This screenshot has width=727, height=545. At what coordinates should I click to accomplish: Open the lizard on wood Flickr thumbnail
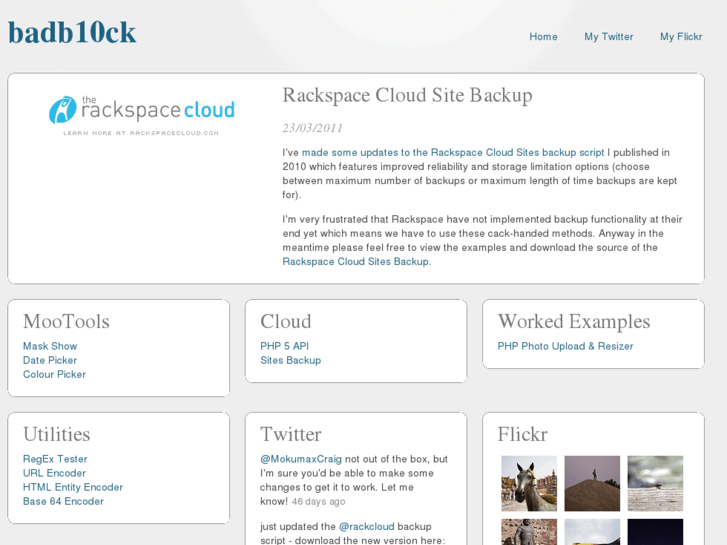655,483
